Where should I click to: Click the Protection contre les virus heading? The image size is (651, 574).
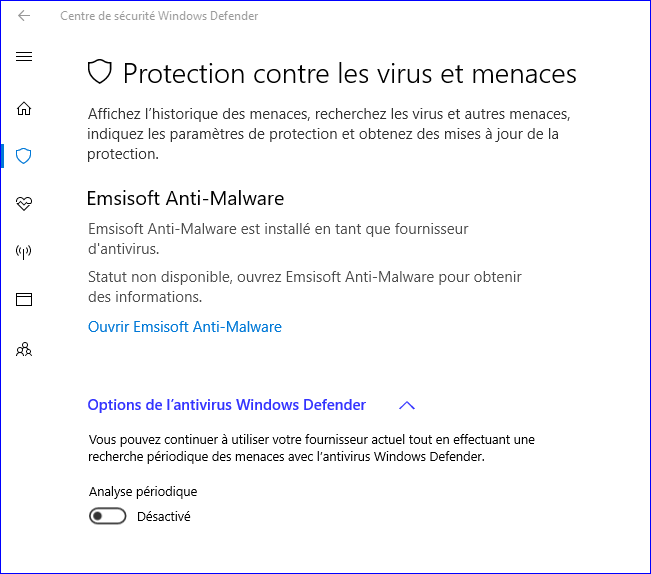[349, 73]
